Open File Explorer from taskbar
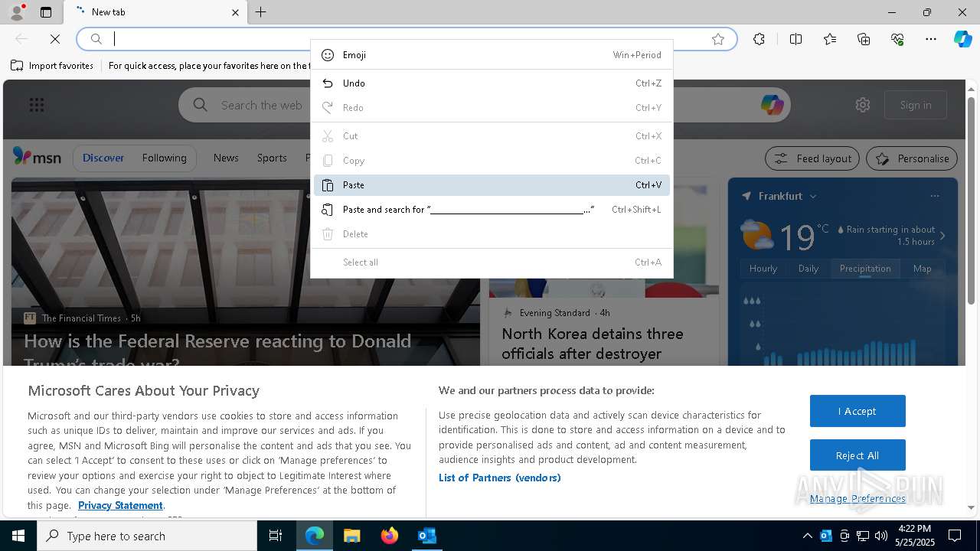This screenshot has height=551, width=980. coord(351,536)
